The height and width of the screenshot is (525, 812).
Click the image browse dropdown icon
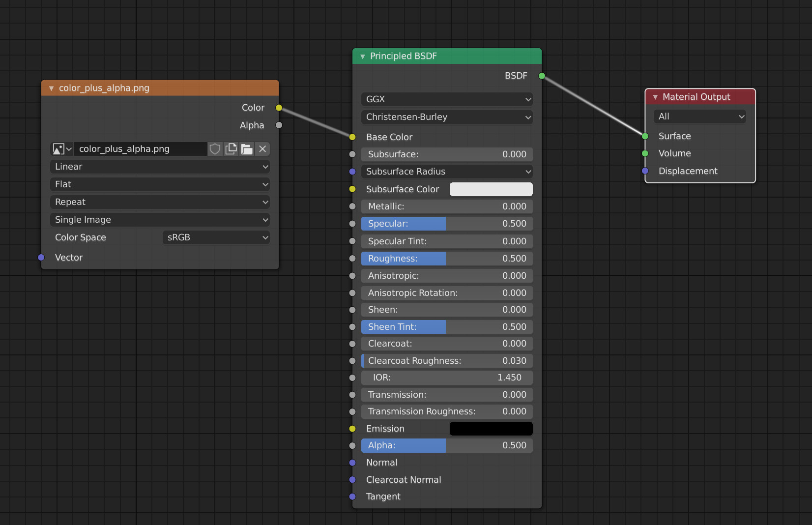click(x=62, y=149)
